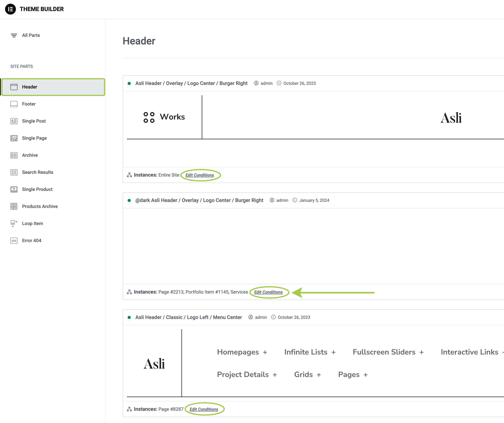The image size is (504, 423).
Task: Click the Elementor logo icon
Action: 10,9
